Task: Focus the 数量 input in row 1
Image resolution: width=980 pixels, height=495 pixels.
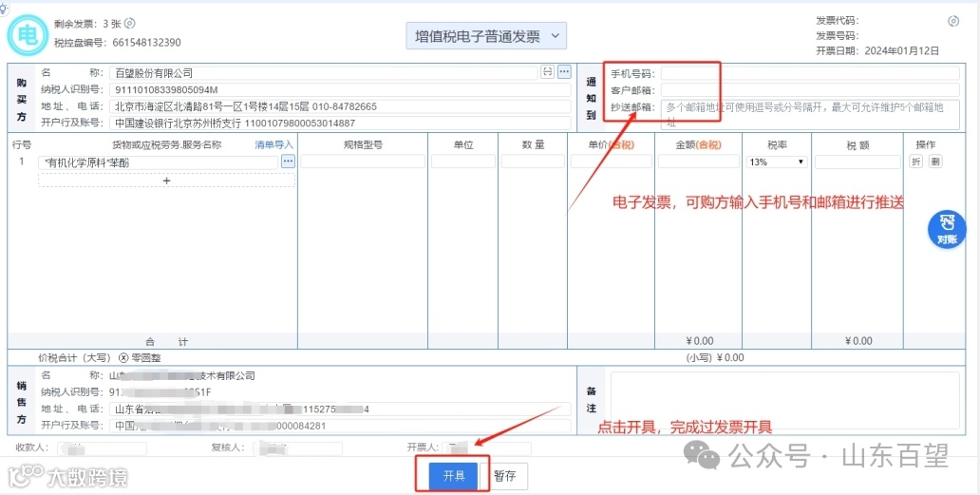Action: click(x=533, y=162)
